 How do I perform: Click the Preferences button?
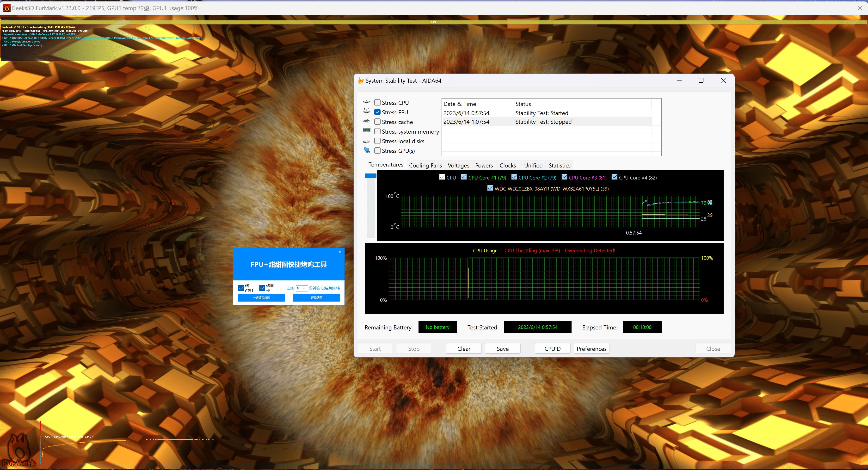tap(591, 349)
